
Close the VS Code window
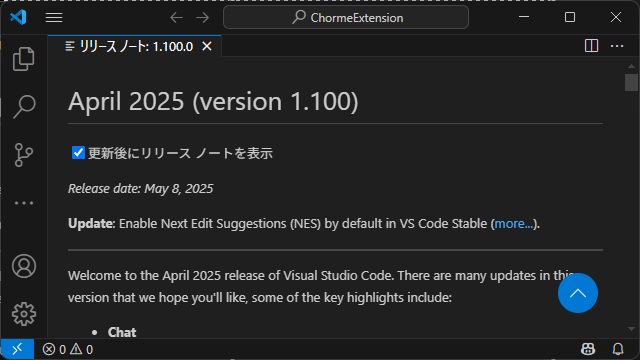pos(616,17)
